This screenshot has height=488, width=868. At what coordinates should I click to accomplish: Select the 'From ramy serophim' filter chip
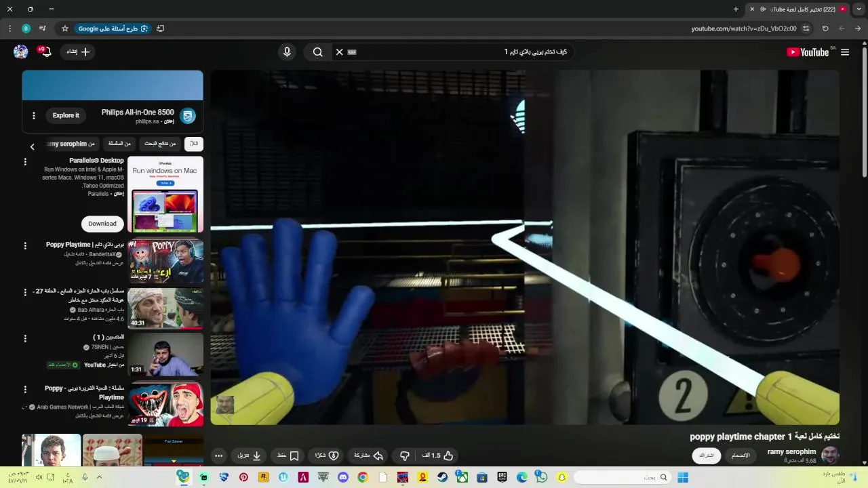(71, 144)
